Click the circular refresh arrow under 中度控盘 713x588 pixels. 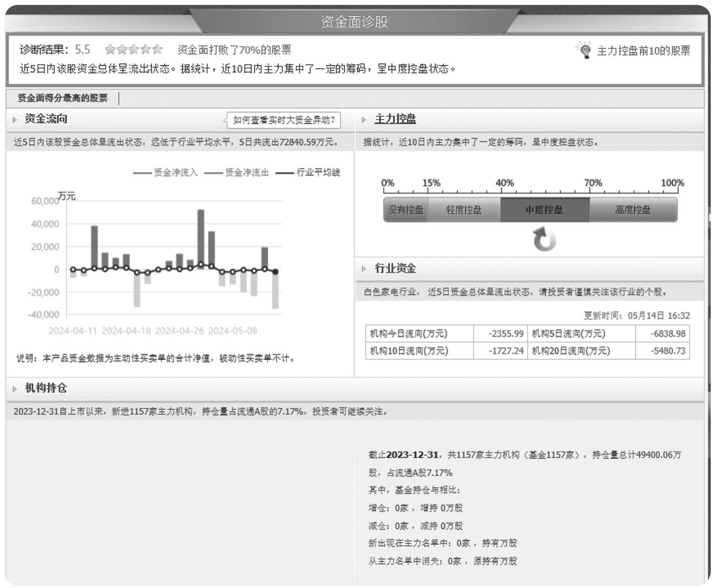(x=544, y=240)
